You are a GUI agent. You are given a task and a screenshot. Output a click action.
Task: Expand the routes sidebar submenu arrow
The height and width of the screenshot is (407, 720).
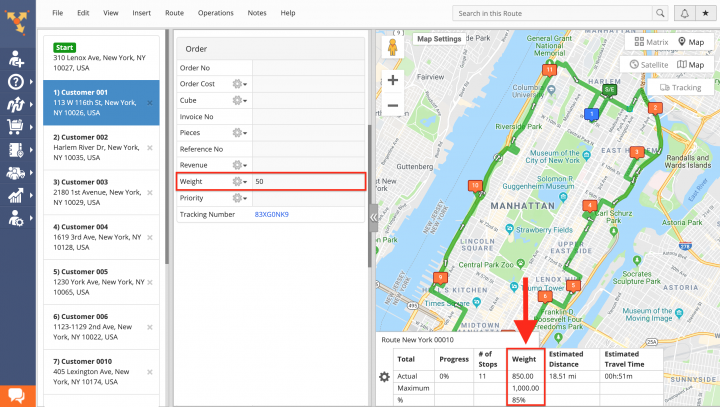(x=31, y=104)
